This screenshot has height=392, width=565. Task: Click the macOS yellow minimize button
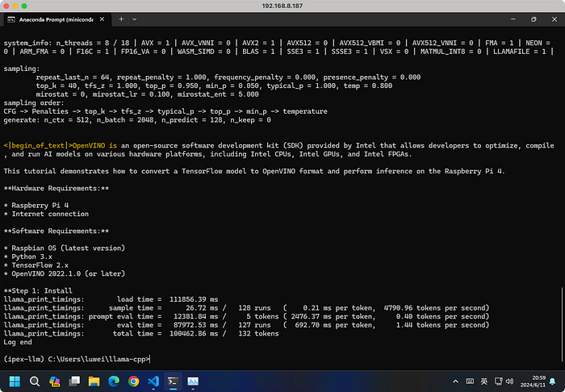click(15, 6)
